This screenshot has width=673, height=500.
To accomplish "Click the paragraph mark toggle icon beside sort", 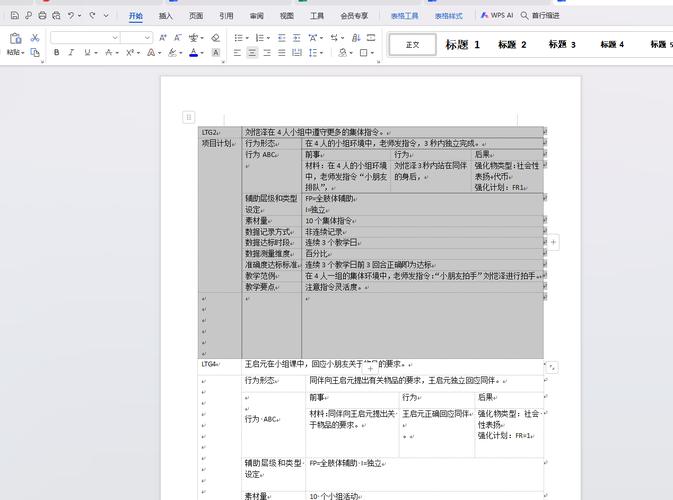I will pyautogui.click(x=371, y=38).
